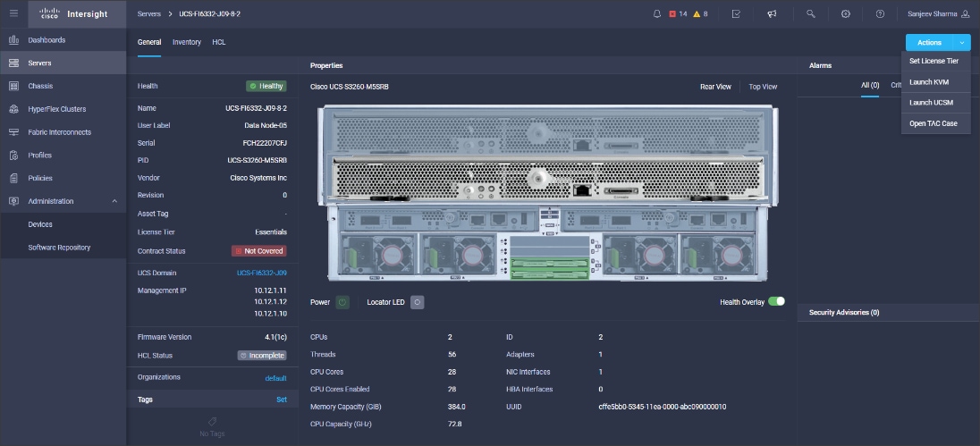Open the notifications bell icon

click(657, 13)
